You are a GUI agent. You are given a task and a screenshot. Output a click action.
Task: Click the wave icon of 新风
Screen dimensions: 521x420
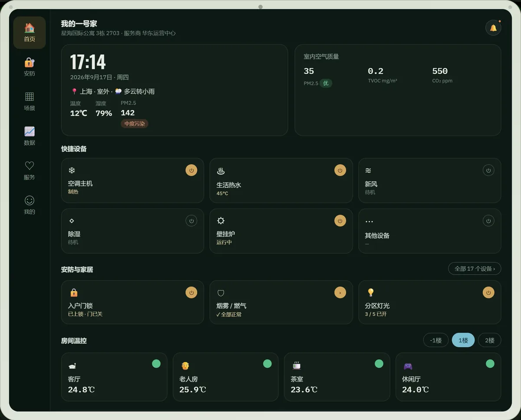point(368,171)
